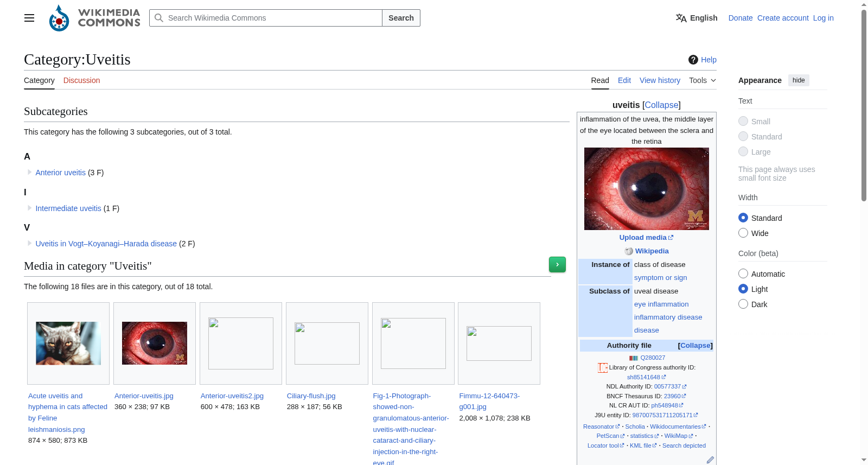Viewport: 868px width, 465px height.
Task: Click the green slideshow arrow button
Action: (557, 264)
